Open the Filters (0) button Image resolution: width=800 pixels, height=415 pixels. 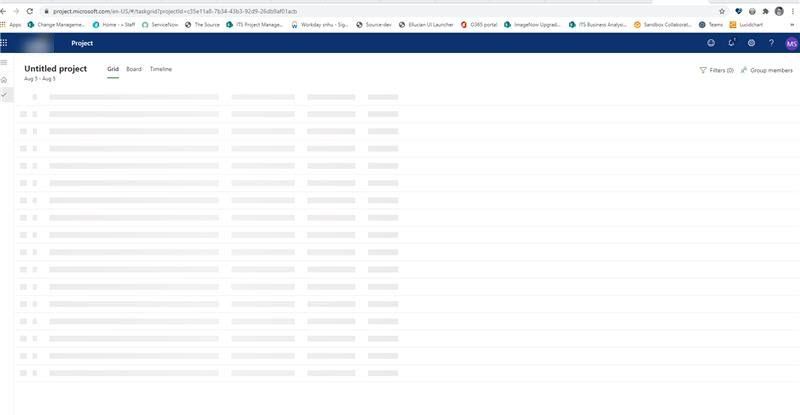coord(716,70)
